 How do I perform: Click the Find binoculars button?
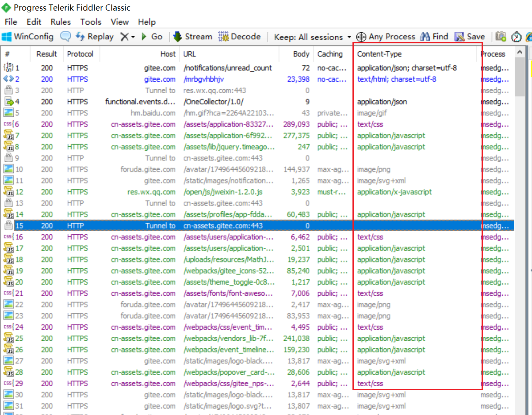434,37
